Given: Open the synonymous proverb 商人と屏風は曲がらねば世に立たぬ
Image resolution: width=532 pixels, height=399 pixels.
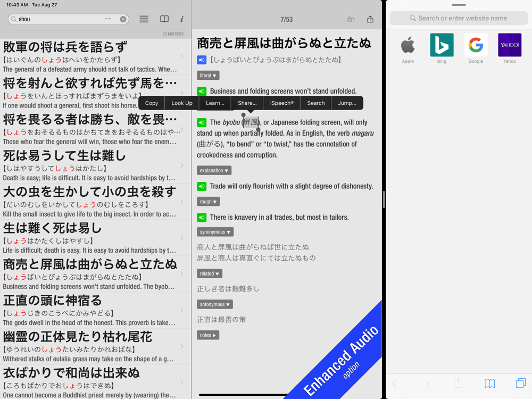Looking at the screenshot, I should pyautogui.click(x=253, y=247).
